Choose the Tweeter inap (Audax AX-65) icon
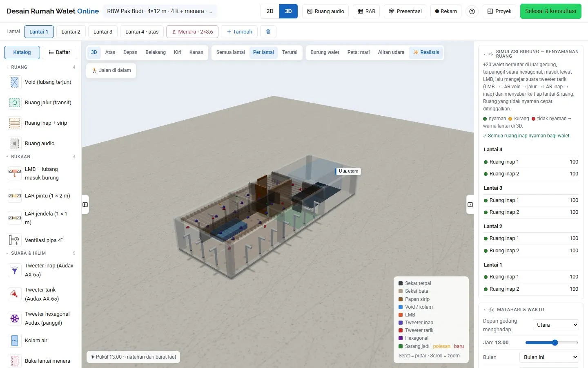The height and width of the screenshot is (368, 588). [x=15, y=270]
